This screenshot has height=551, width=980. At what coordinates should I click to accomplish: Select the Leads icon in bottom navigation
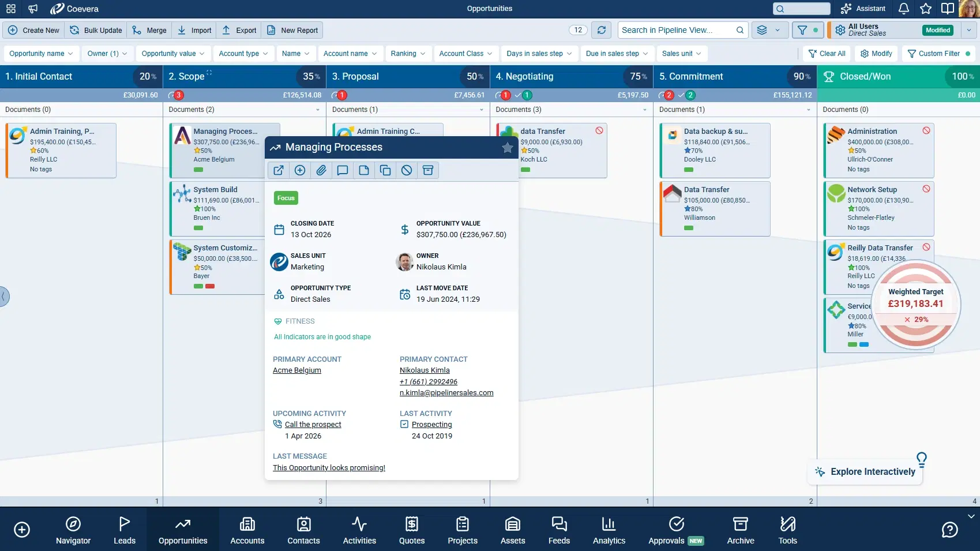pyautogui.click(x=125, y=528)
